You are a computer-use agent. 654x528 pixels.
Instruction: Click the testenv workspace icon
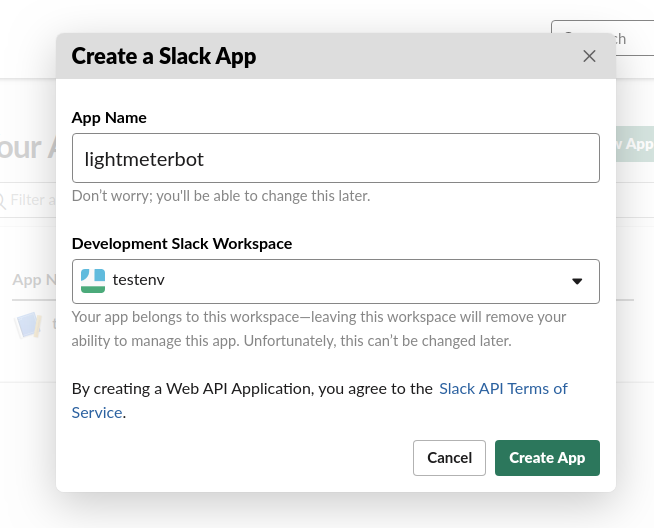coord(93,281)
